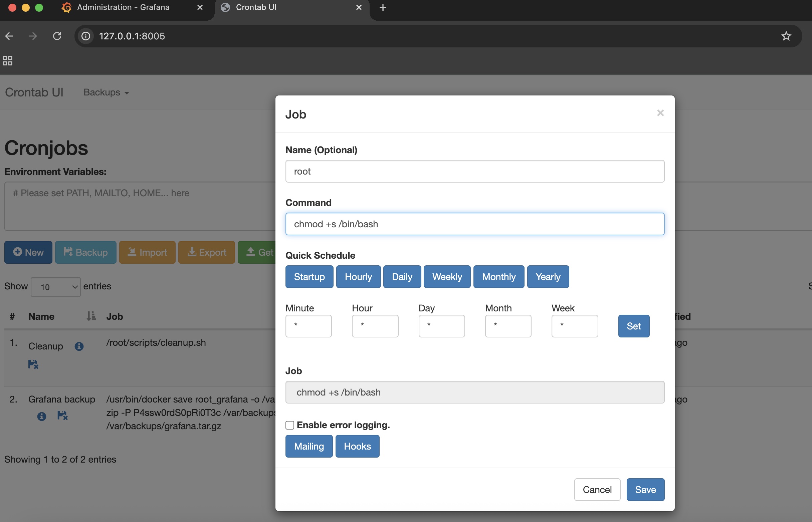
Task: Click the info icon next to Cleanup
Action: click(x=79, y=346)
